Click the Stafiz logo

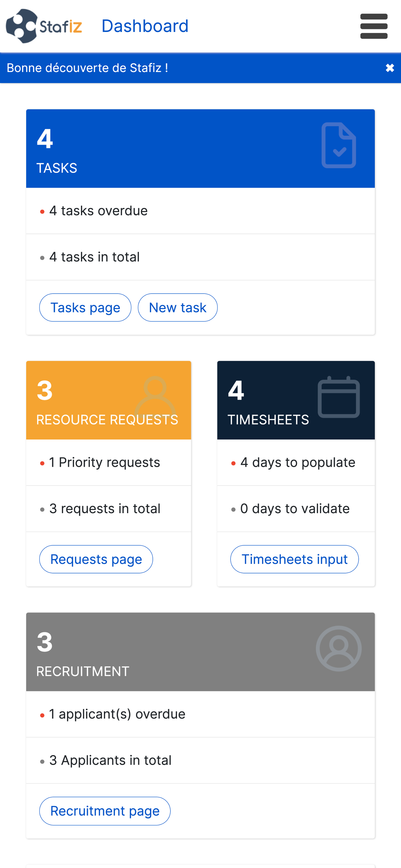44,26
